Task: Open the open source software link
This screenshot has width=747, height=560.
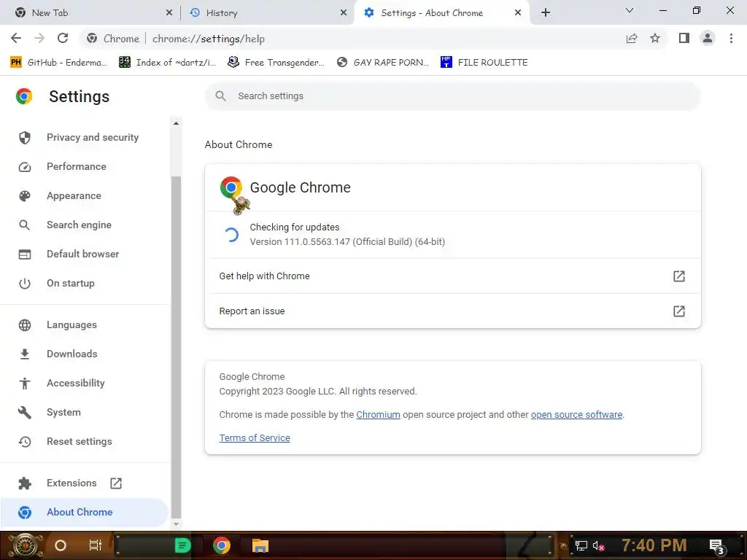Action: click(x=576, y=415)
